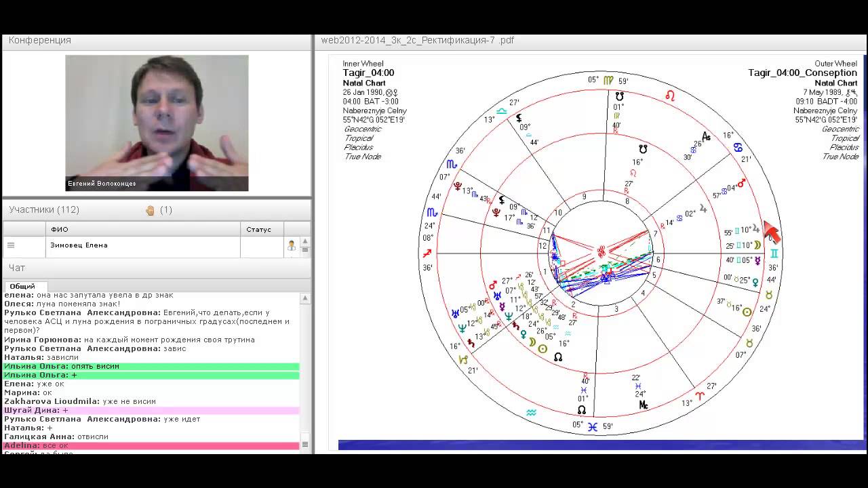Viewport: 868px width, 488px height.
Task: Click outer wheel title Tagir_04:00_Conseption
Action: pos(803,73)
